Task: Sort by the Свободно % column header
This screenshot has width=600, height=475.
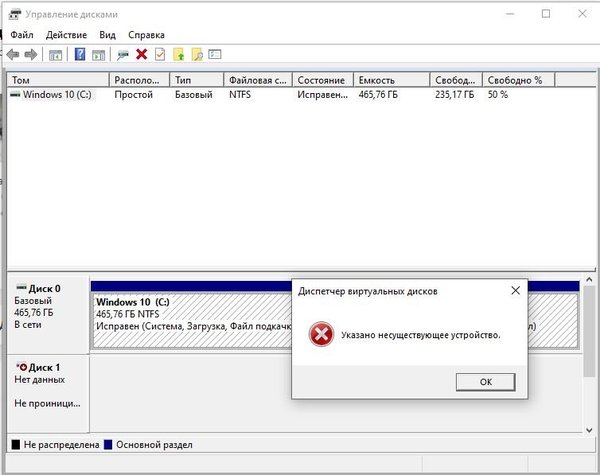Action: pos(518,80)
